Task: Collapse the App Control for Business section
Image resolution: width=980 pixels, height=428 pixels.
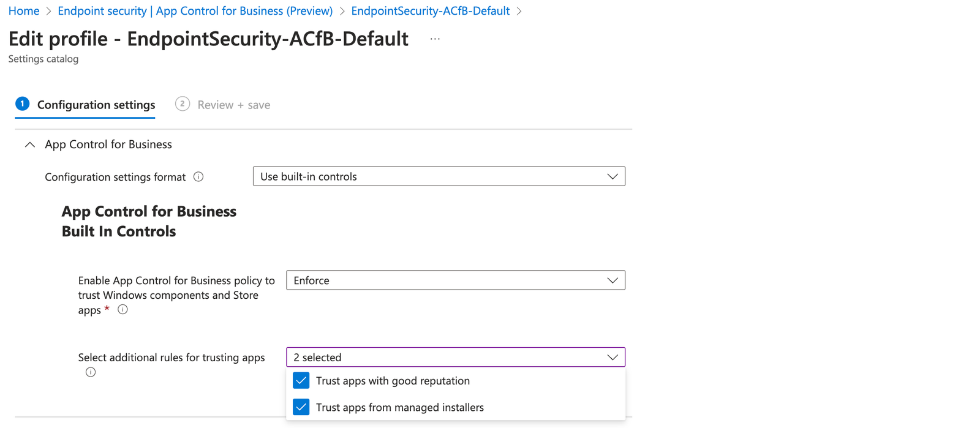Action: pos(29,144)
